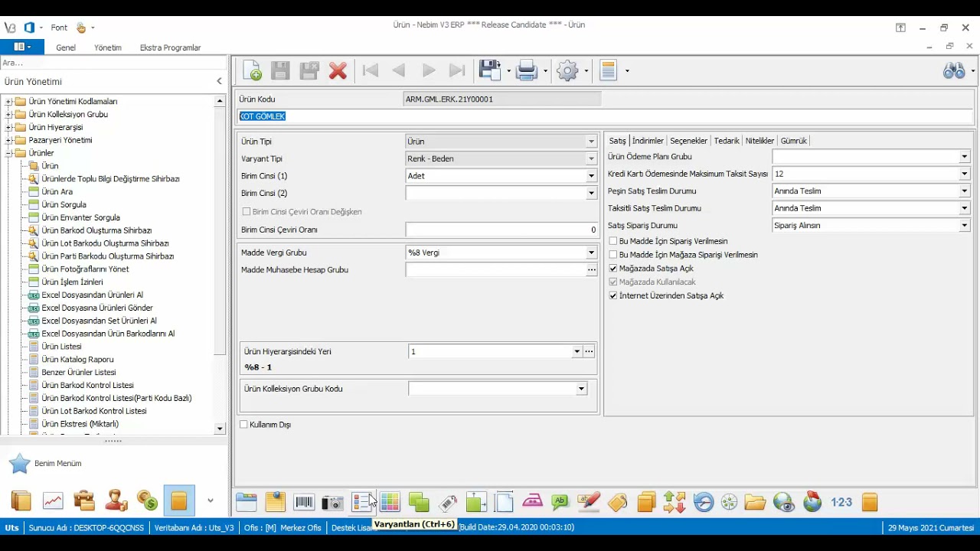Open the person module icon in left panel
The width and height of the screenshot is (980, 551).
pyautogui.click(x=116, y=501)
